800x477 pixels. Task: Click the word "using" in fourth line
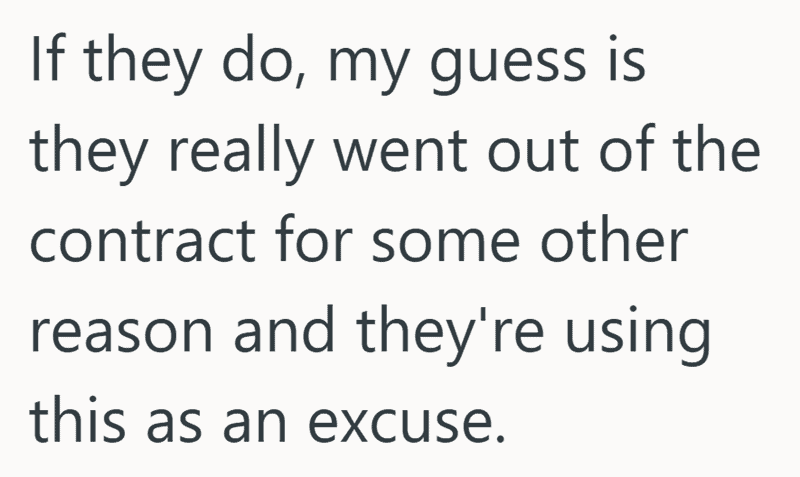click(638, 334)
